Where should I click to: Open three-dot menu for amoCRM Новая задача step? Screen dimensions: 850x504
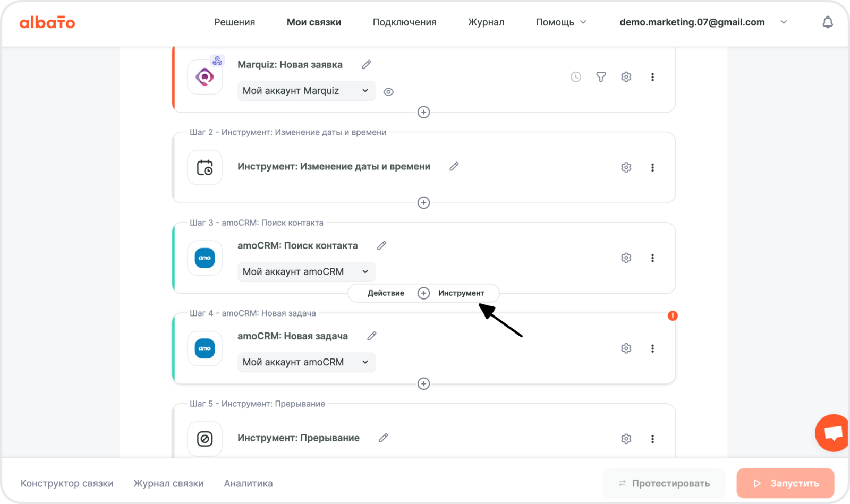pos(652,348)
